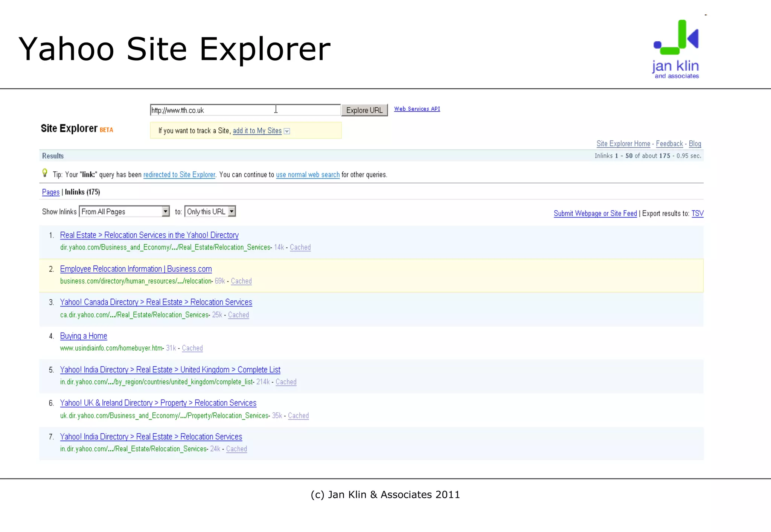Click the Jan Klin and Associates logo
Image resolution: width=771 pixels, height=532 pixels.
(676, 49)
